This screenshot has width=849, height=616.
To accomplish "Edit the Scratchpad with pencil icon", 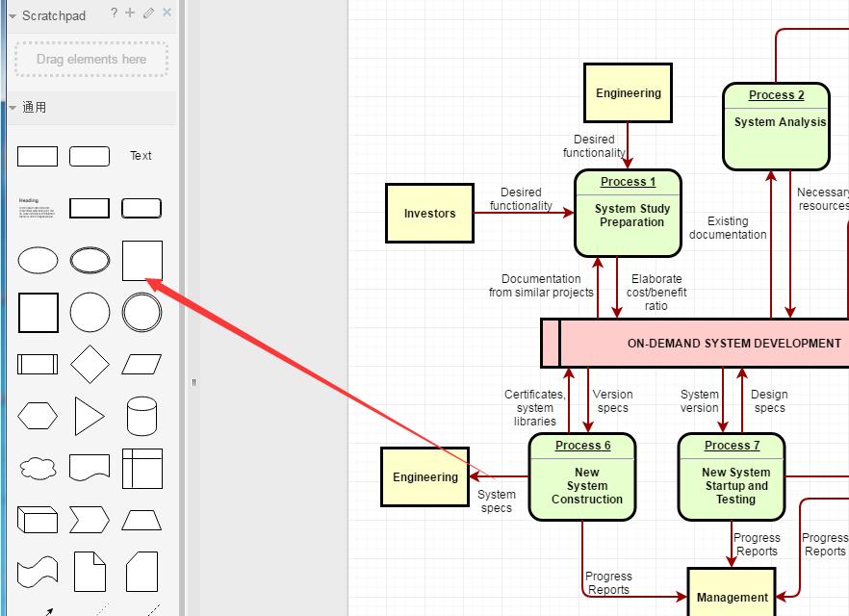I will click(148, 13).
